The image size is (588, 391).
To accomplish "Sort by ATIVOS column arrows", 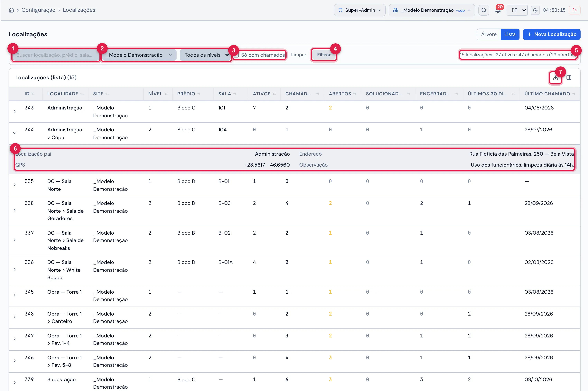I will [274, 94].
